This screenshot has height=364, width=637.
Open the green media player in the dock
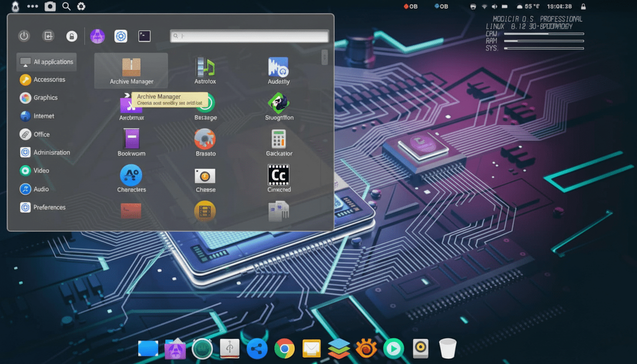pyautogui.click(x=393, y=348)
